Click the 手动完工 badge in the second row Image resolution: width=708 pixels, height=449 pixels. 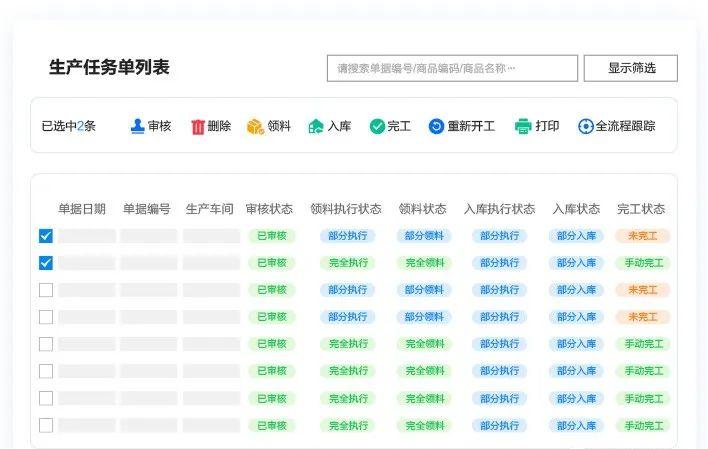(643, 263)
